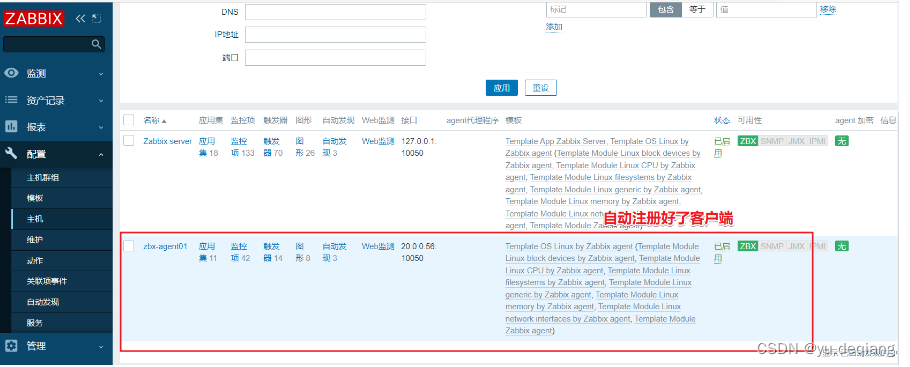The height and width of the screenshot is (367, 910).
Task: Click JMX badge in zbx-agent01 row
Action: (x=796, y=246)
